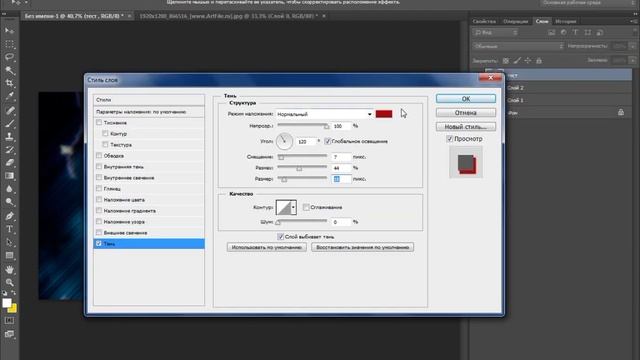Enable the Контур sub-effect checkbox
Image resolution: width=640 pixels, height=360 pixels.
coord(105,133)
